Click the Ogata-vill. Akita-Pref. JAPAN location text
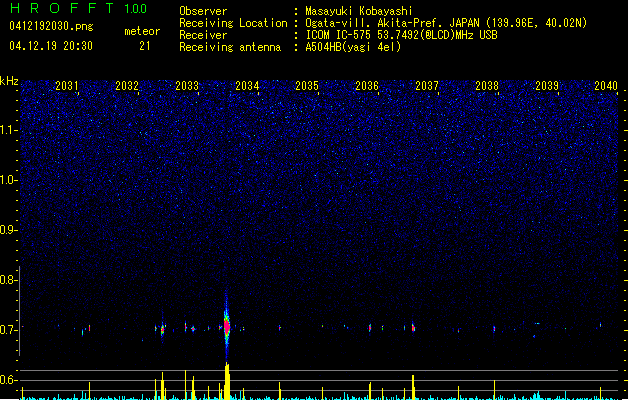Image resolution: width=629 pixels, height=400 pixels. click(446, 23)
